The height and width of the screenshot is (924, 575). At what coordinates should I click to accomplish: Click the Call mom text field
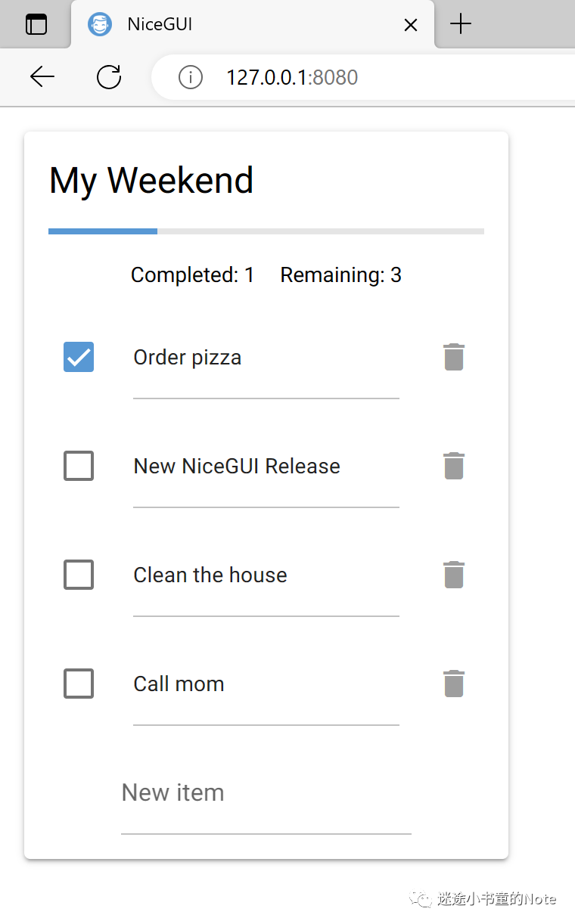tap(266, 684)
